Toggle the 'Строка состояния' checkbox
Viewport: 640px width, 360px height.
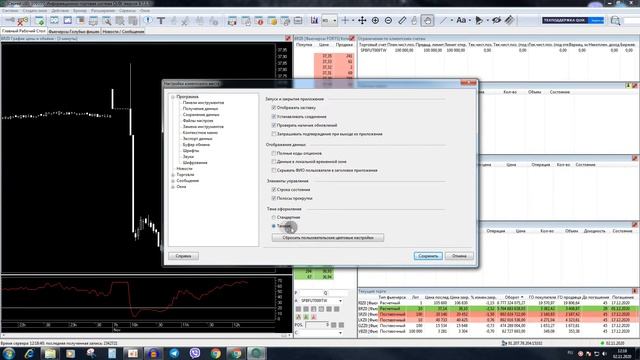click(x=274, y=190)
